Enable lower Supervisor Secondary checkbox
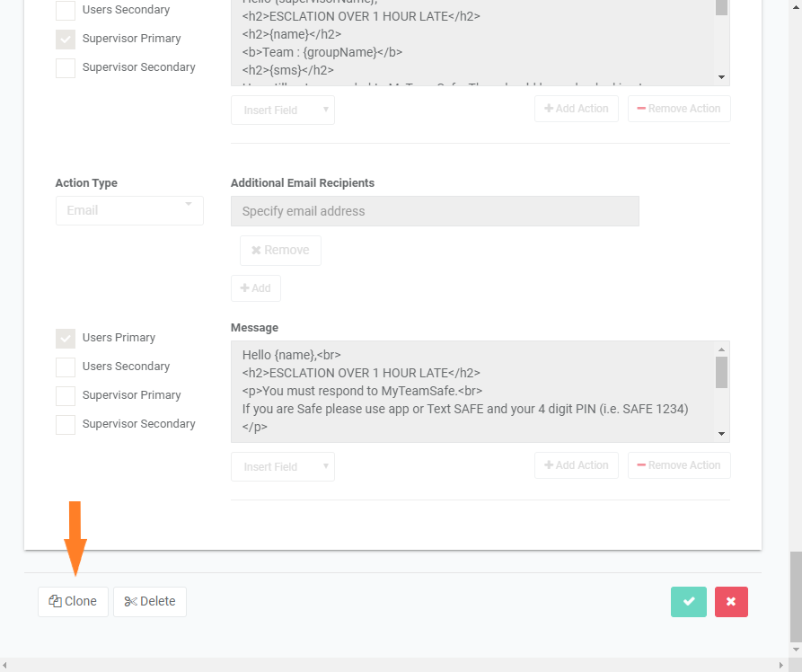 66,424
